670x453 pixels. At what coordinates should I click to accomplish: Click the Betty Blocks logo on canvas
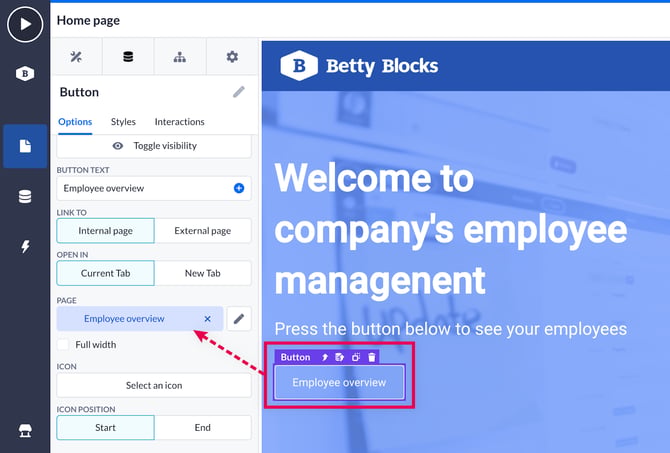(359, 66)
